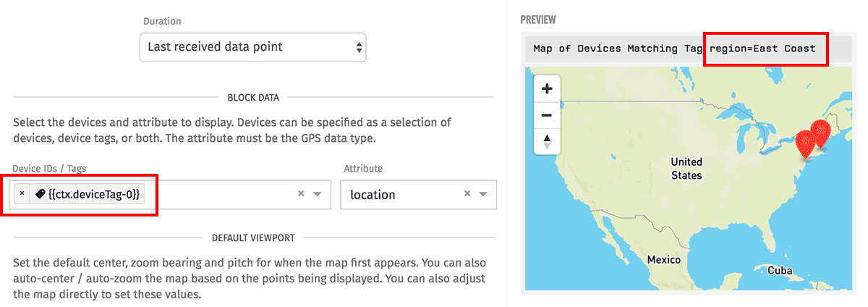Click the {{ctx.deviceTag-0}} tag text

pyautogui.click(x=94, y=194)
